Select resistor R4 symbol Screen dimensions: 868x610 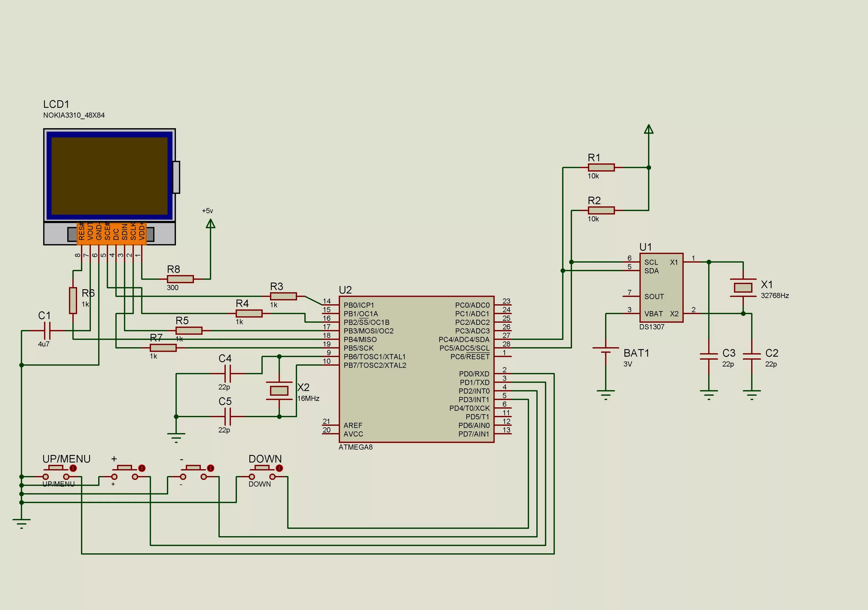pyautogui.click(x=249, y=313)
